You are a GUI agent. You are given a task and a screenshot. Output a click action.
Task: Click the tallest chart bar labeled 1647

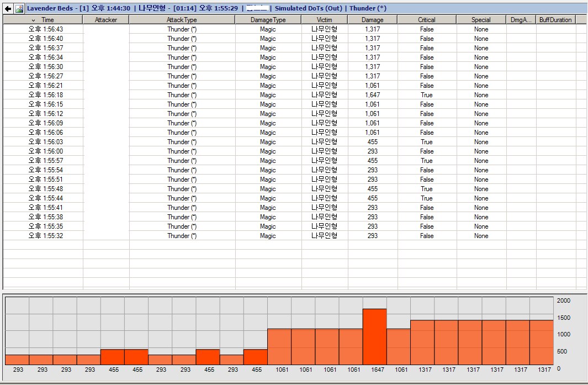point(374,337)
